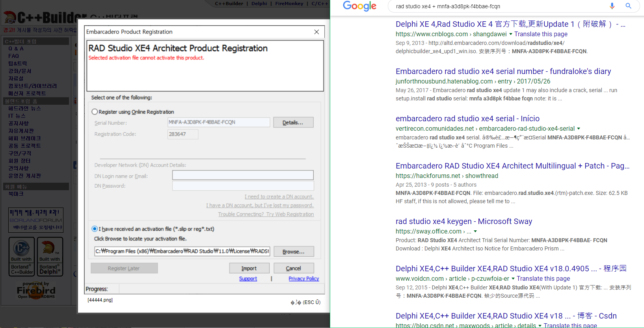This screenshot has height=328, width=644.
Task: Open 'Delphi XE4,C++ Builder XE4' Csdn result
Action: tap(506, 316)
